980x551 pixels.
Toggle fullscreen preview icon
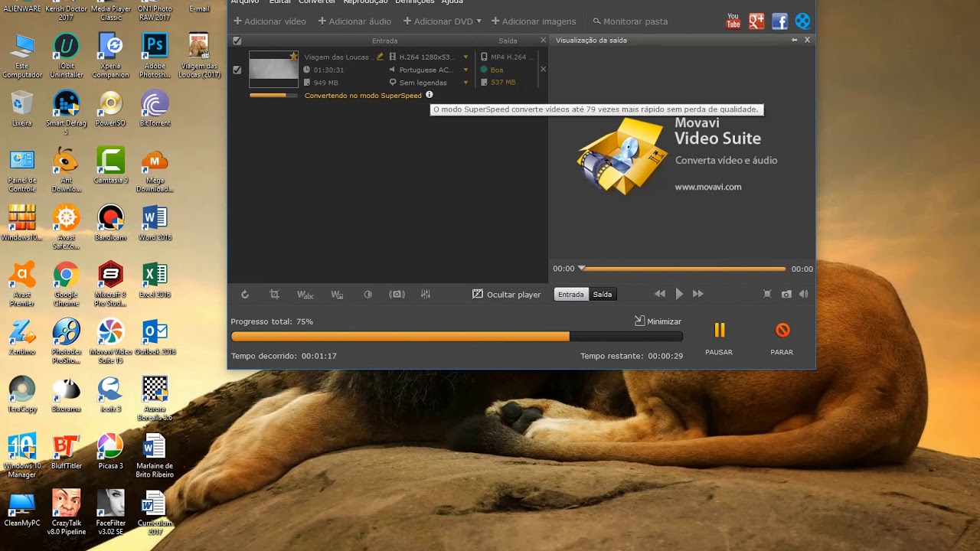[767, 294]
